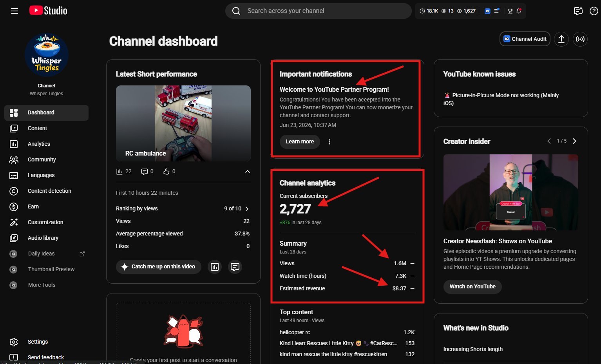601x364 pixels.
Task: Open the RC ambulance Short thumbnail
Action: tap(183, 123)
